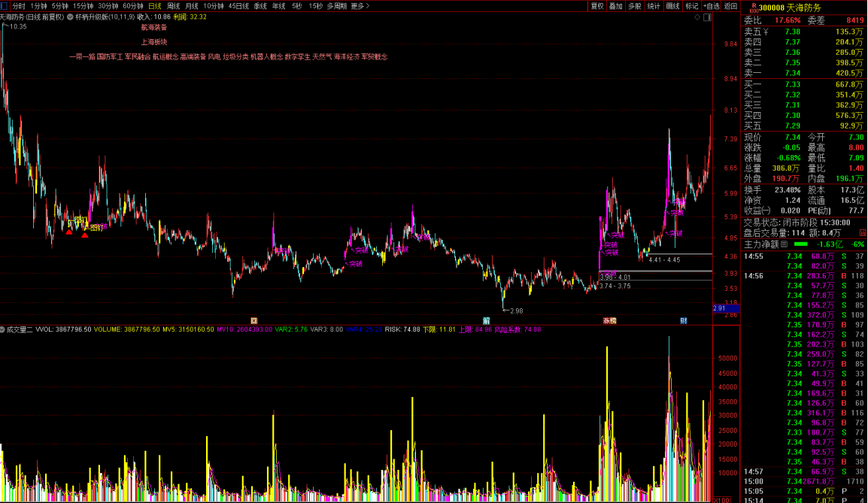Image resolution: width=868 pixels, height=503 pixels.
Task: Click the 2.91 price label on axis
Action: [726, 308]
